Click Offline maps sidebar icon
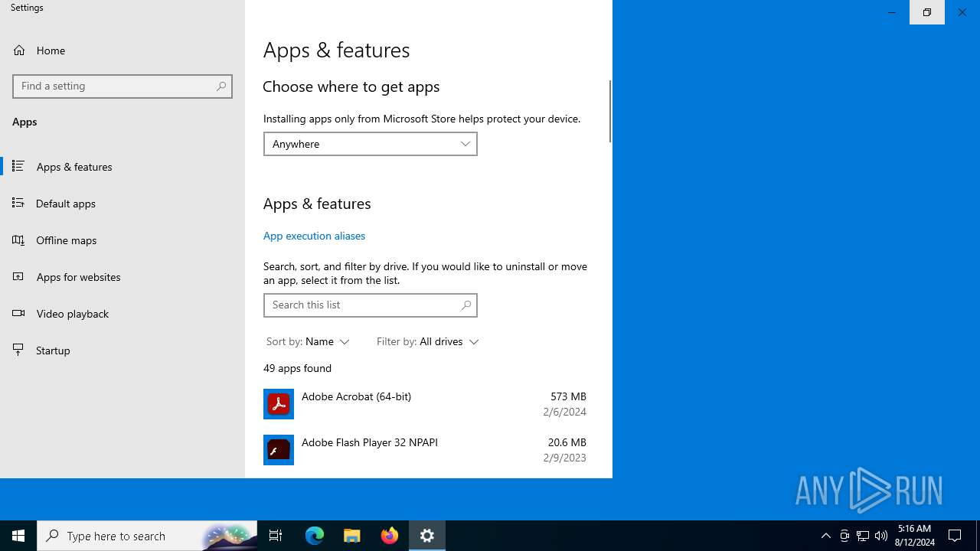 point(18,240)
